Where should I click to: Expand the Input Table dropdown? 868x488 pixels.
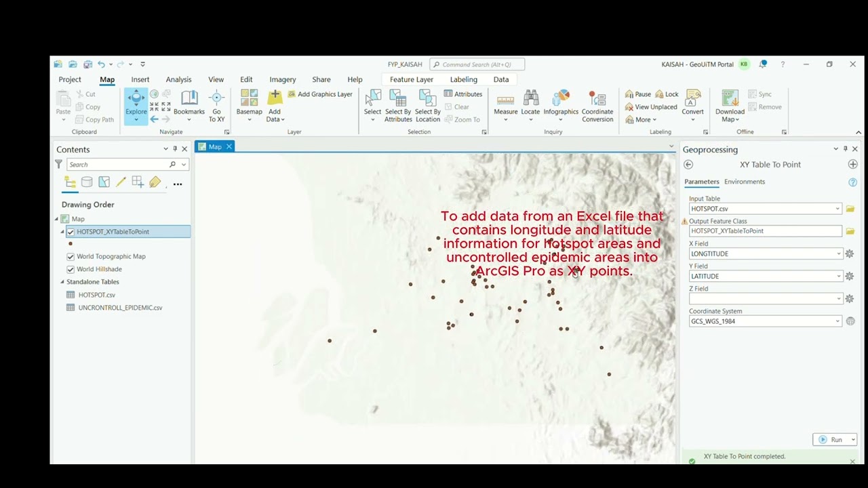[837, 209]
